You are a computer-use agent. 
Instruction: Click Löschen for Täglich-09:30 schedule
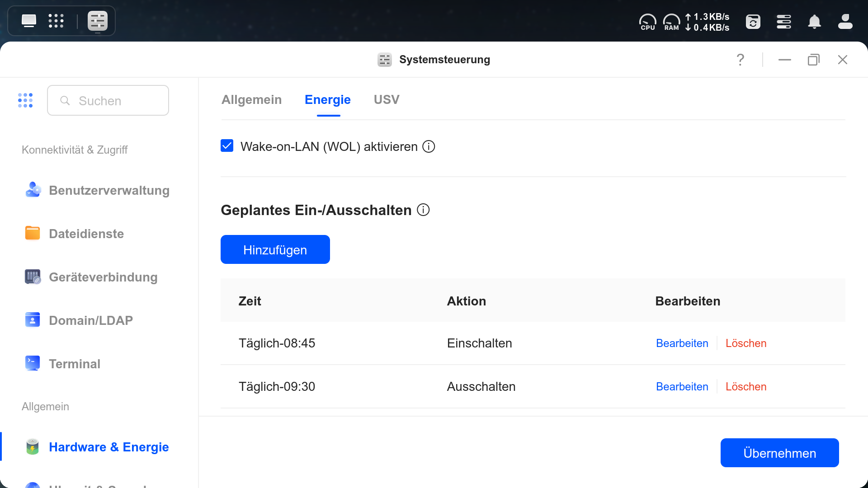[x=745, y=387]
